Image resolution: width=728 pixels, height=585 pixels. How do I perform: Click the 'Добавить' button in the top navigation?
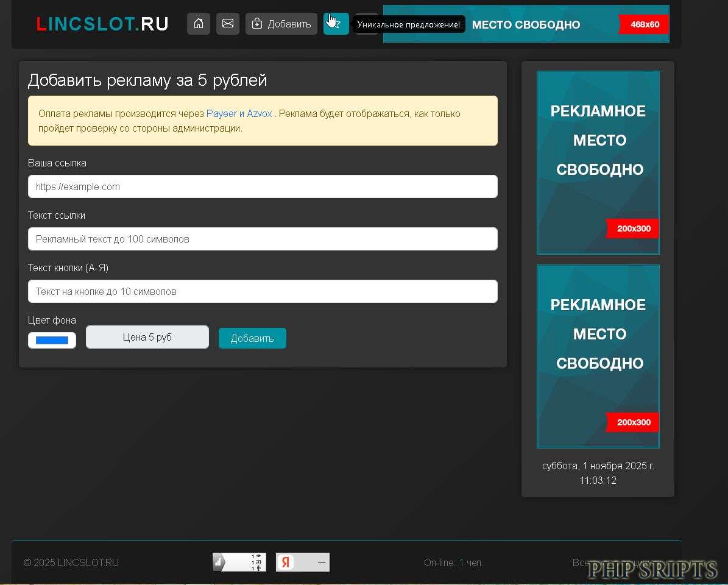pyautogui.click(x=281, y=24)
